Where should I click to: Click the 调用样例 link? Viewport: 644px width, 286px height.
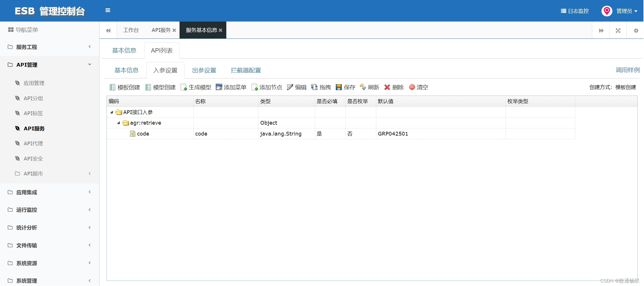[x=628, y=70]
